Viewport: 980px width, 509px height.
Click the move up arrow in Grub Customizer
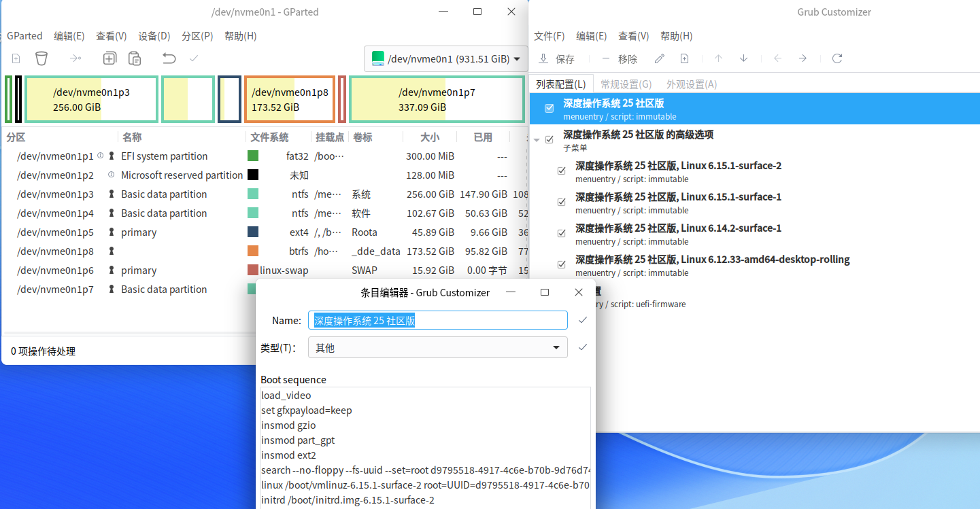coord(718,58)
